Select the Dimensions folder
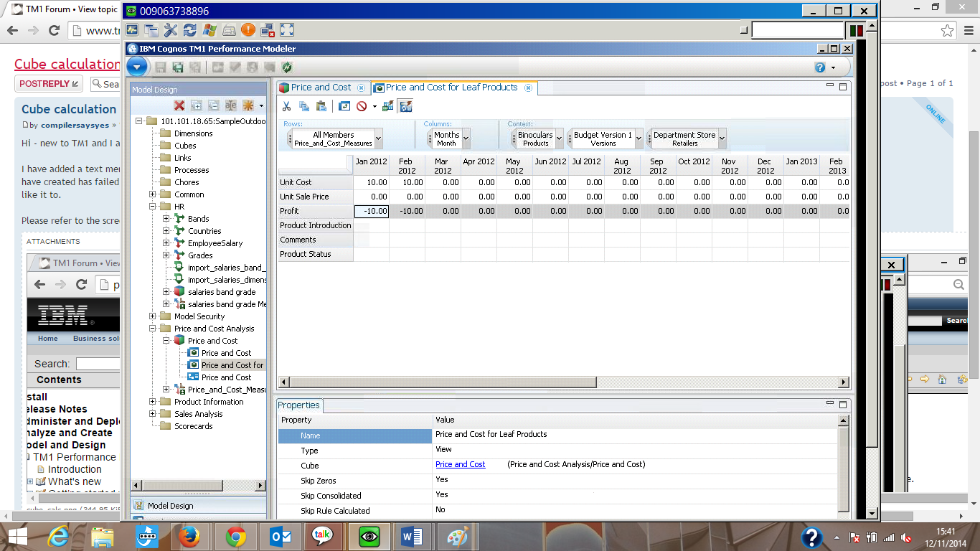The image size is (980, 551). point(193,133)
